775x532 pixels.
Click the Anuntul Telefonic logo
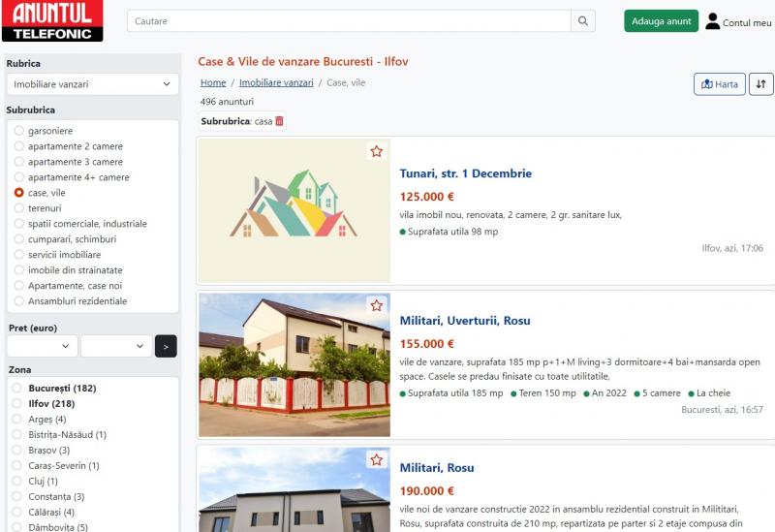52,20
